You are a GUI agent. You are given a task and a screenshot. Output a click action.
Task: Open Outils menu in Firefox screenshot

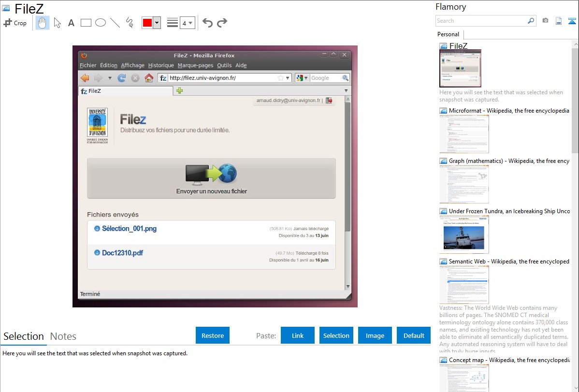pyautogui.click(x=224, y=65)
